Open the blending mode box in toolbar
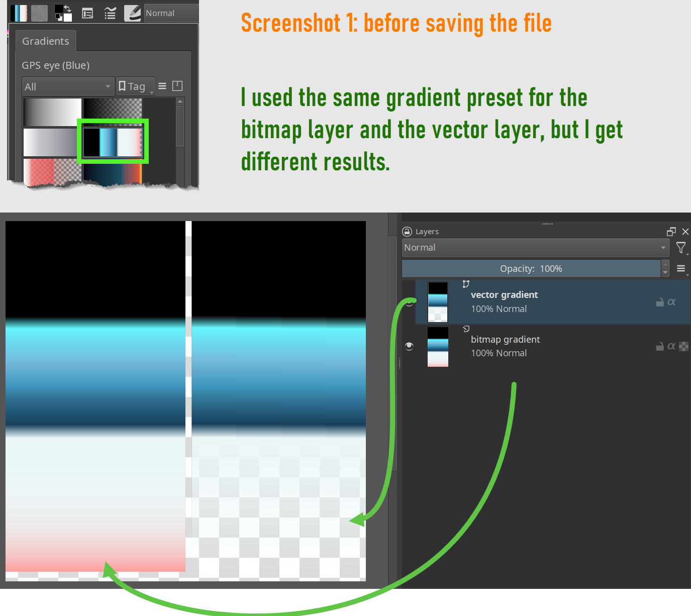Screen dimensions: 691x616 [171, 13]
